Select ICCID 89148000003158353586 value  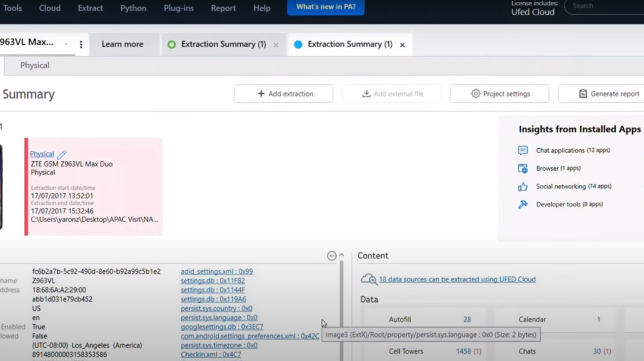69,355
